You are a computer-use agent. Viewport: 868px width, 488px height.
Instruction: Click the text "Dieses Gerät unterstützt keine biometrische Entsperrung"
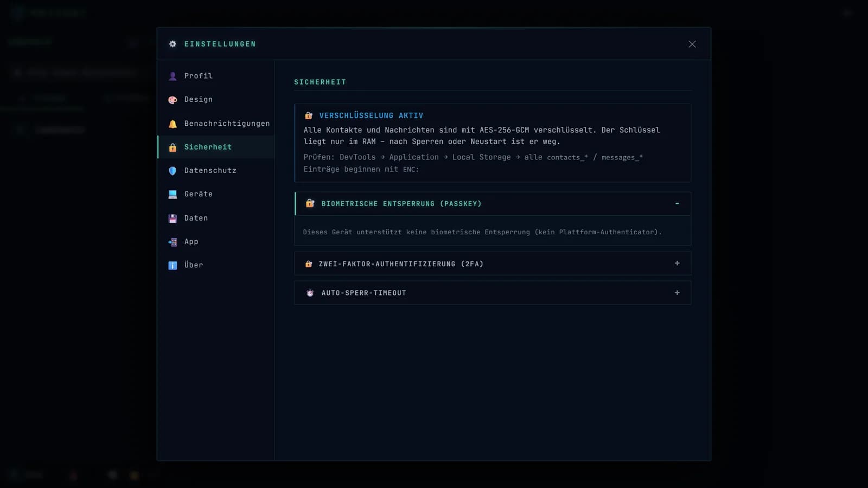click(x=417, y=232)
